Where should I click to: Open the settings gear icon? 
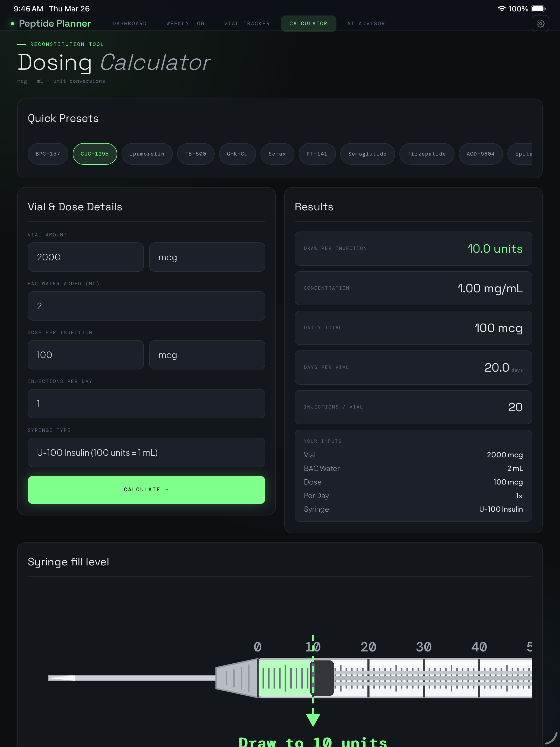[x=540, y=24]
